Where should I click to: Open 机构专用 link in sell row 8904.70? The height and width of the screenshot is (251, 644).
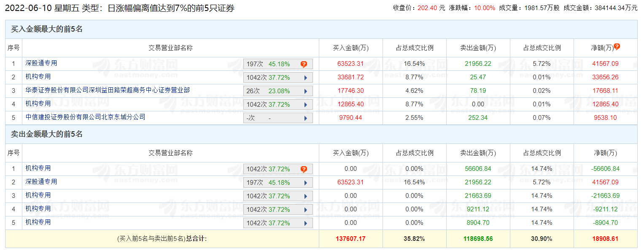coord(38,222)
